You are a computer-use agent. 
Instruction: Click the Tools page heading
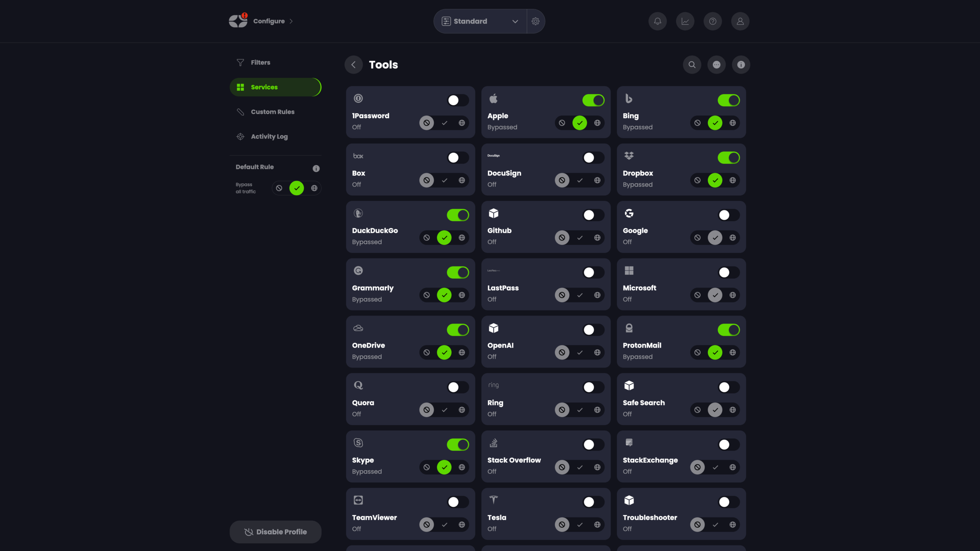[383, 65]
